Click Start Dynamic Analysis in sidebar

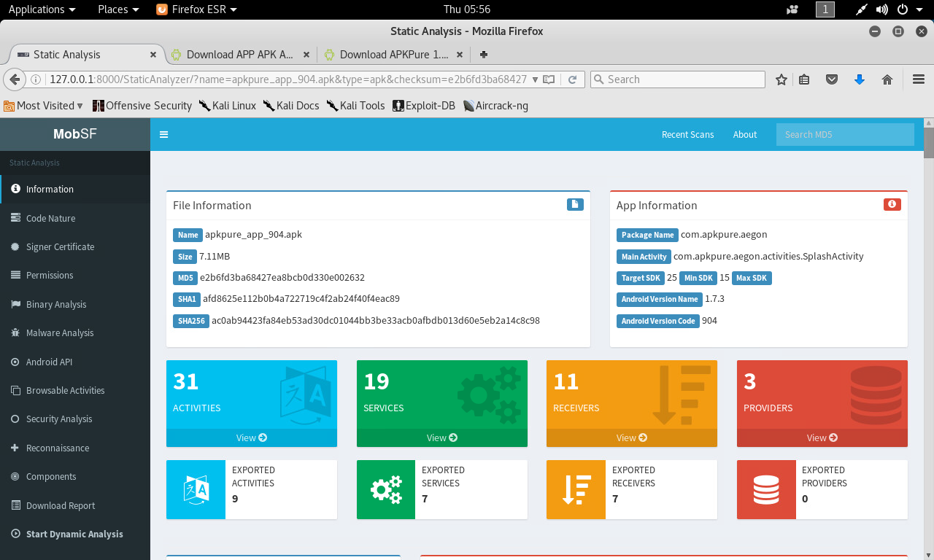[75, 534]
